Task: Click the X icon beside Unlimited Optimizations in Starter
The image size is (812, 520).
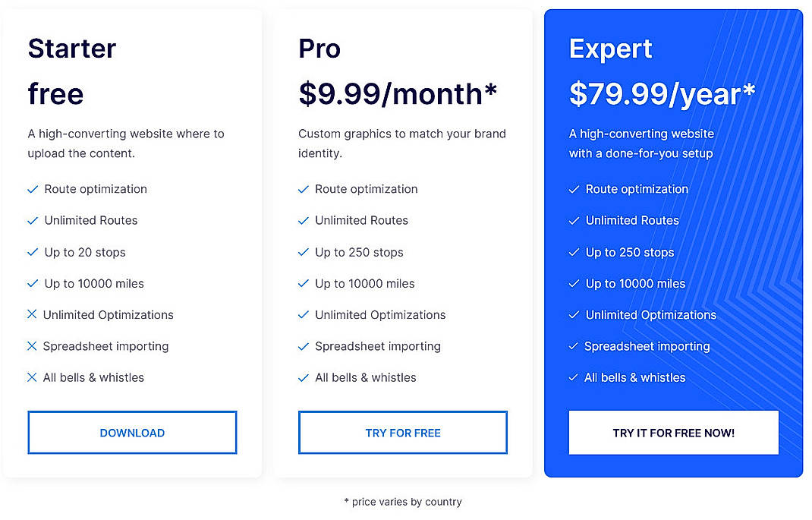Action: (33, 315)
